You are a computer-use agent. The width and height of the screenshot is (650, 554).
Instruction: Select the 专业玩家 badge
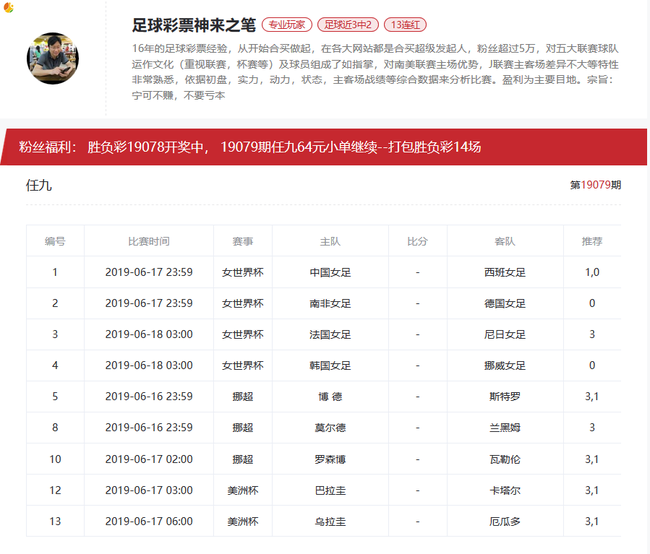click(x=287, y=25)
